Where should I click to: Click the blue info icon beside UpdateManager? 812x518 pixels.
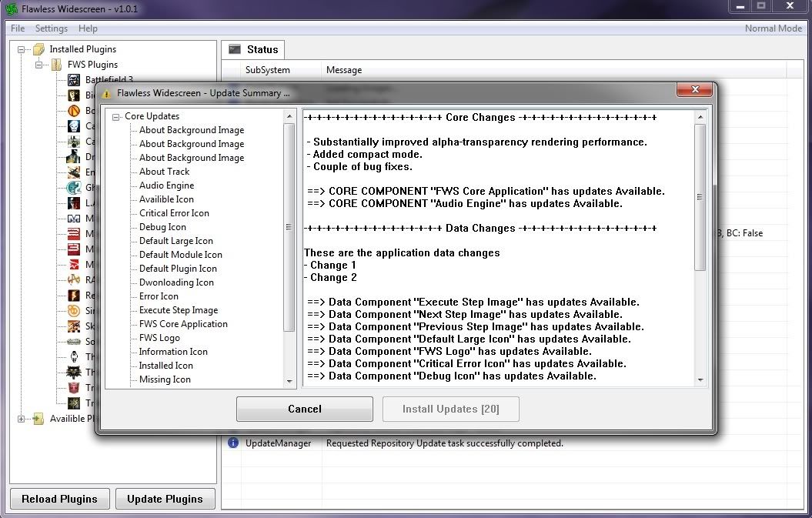(x=233, y=443)
